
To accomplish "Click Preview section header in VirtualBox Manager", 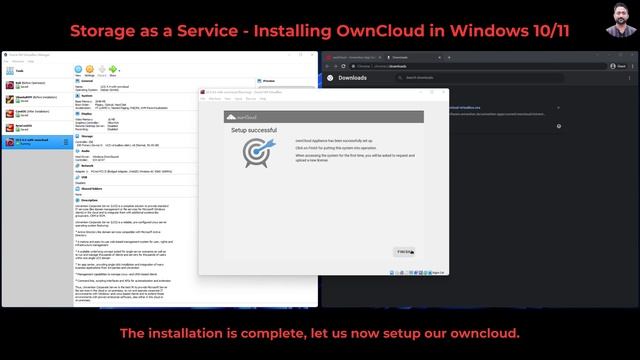I will (x=266, y=81).
